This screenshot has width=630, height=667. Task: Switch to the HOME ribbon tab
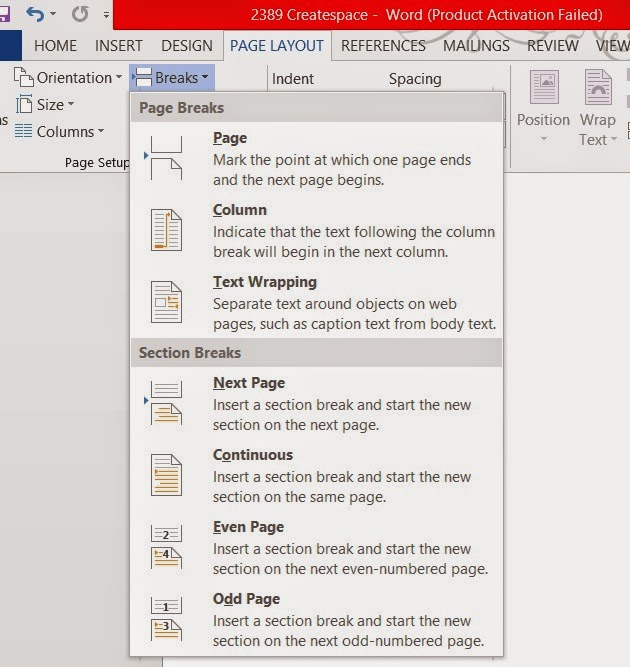pyautogui.click(x=55, y=46)
